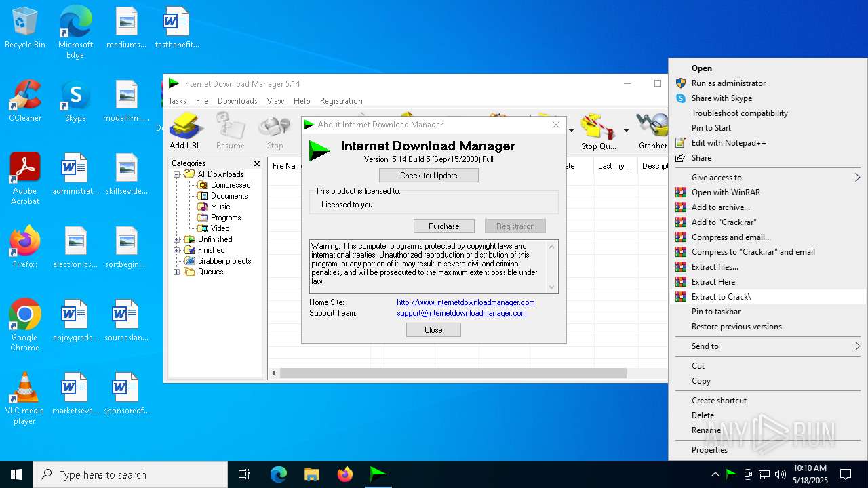This screenshot has height=488, width=868.
Task: Click the taskbar search box
Action: pyautogui.click(x=130, y=474)
